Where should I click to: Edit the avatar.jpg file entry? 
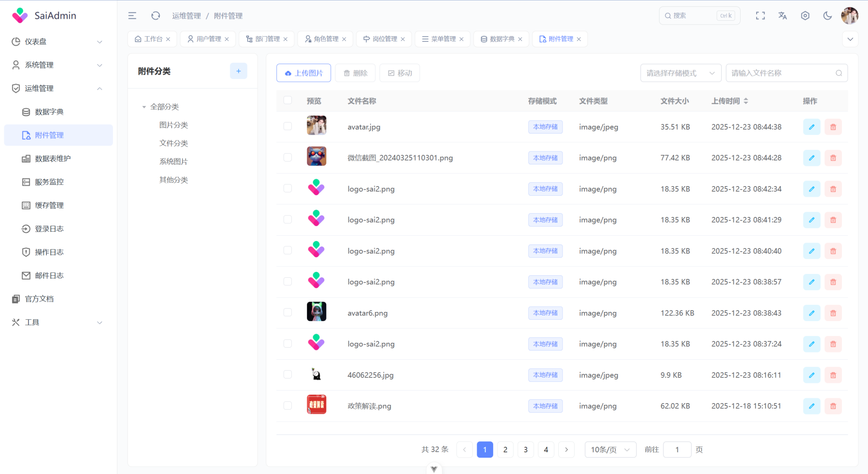(812, 127)
